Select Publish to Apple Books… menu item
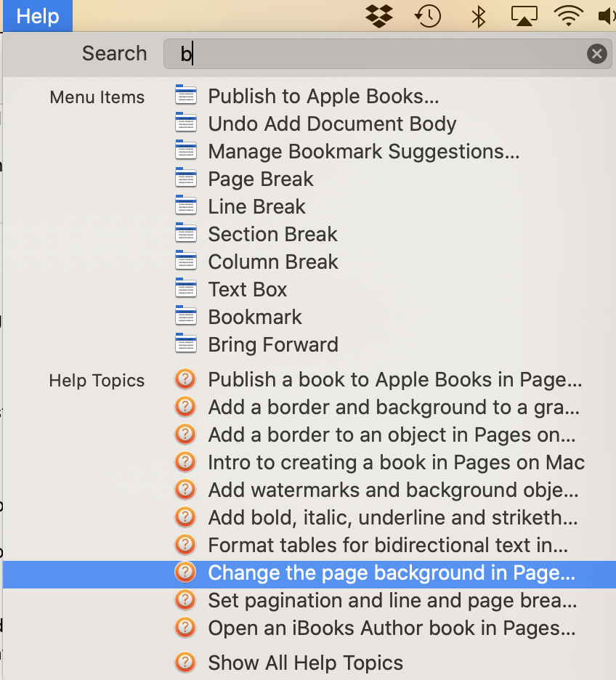 click(x=323, y=96)
